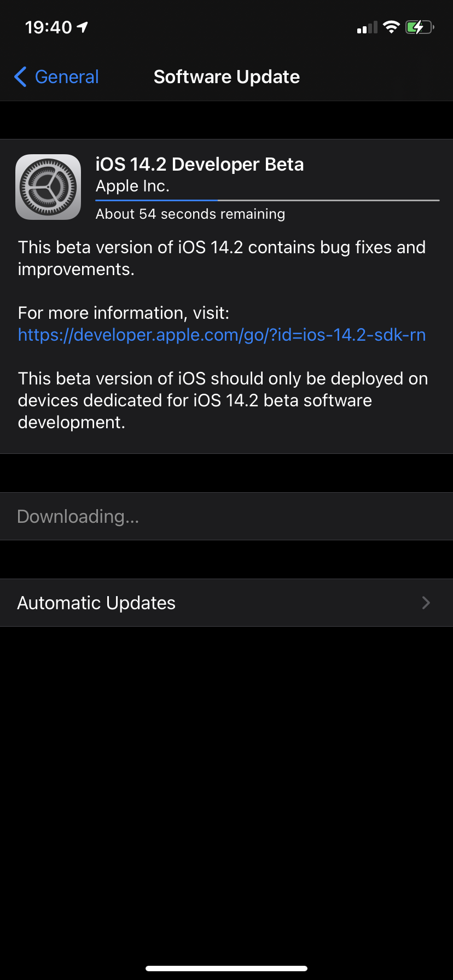The image size is (453, 980).
Task: Tap the bug fixes and improvements description
Action: coord(222,258)
